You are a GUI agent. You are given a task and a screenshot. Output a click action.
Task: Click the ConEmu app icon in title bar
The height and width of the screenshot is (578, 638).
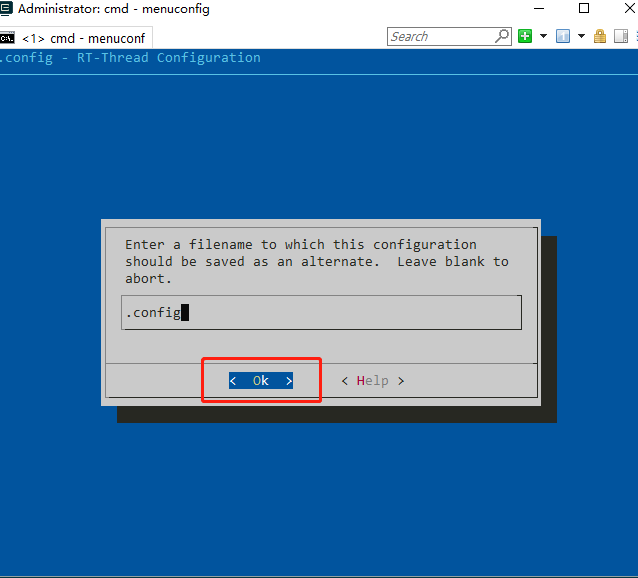coord(6,8)
